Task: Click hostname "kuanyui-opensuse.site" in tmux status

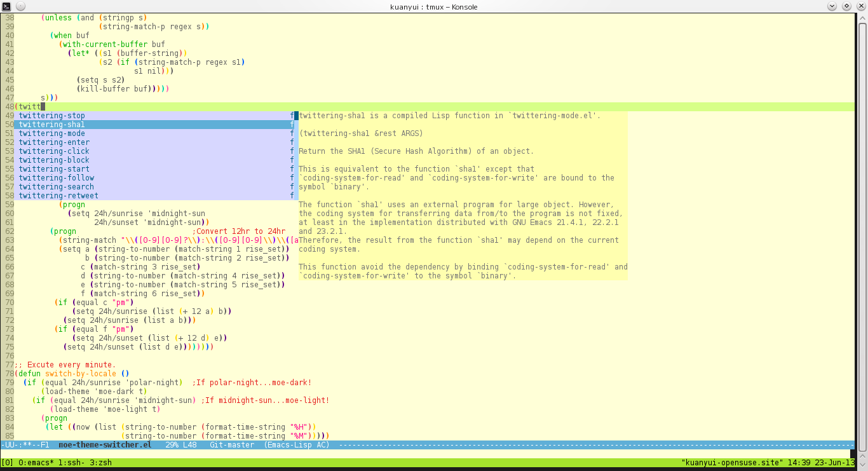Action: tap(732, 463)
